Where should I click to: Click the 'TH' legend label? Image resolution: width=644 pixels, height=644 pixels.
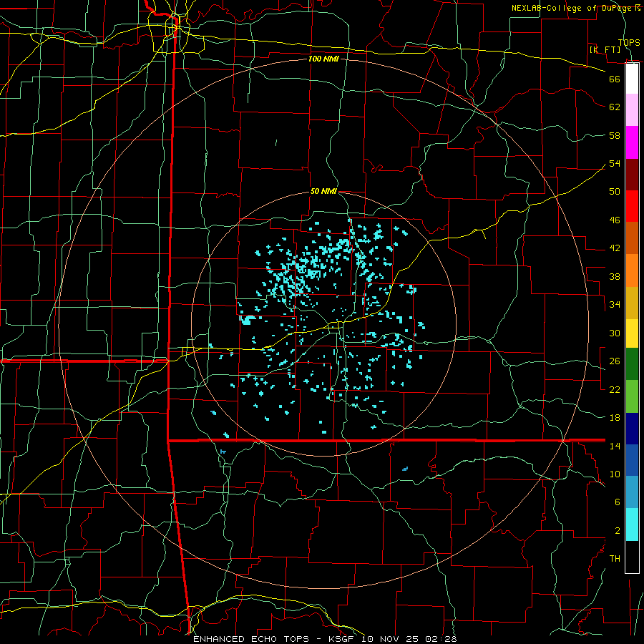tap(615, 559)
